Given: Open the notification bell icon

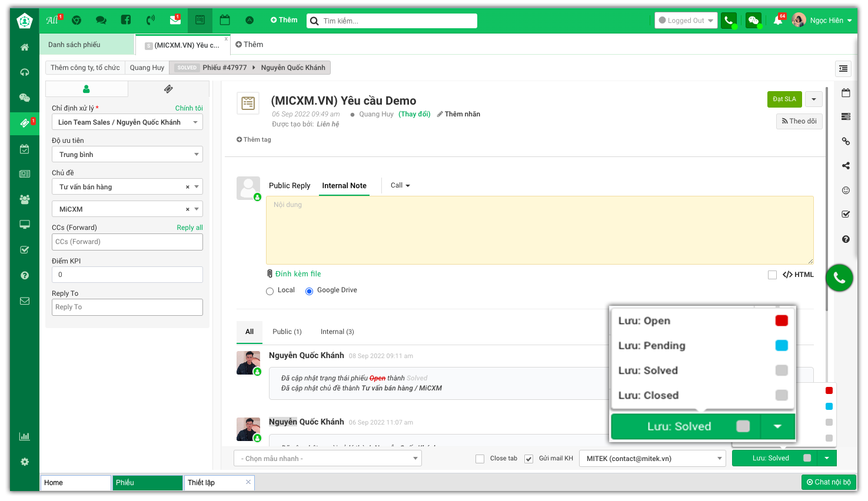Looking at the screenshot, I should (x=778, y=21).
